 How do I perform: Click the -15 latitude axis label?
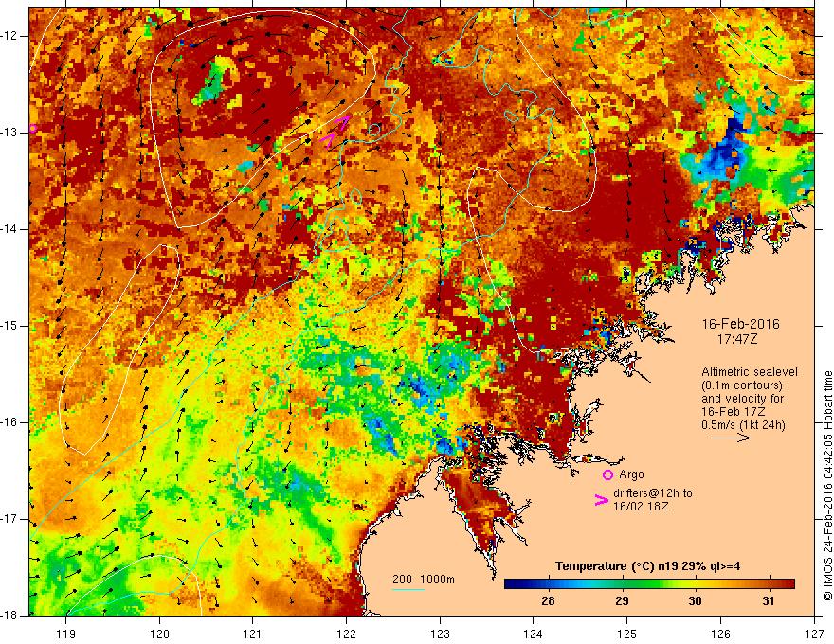click(x=9, y=326)
